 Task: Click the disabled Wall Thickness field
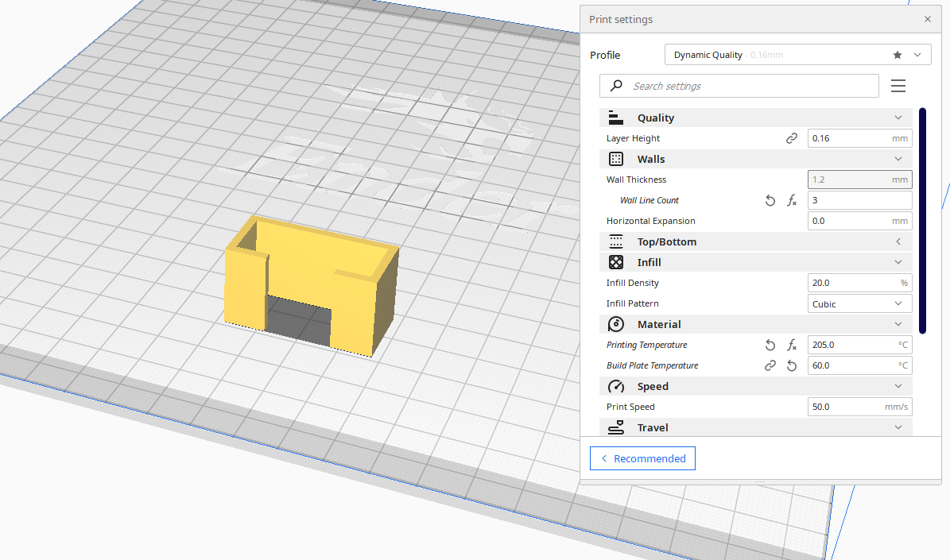click(x=859, y=180)
